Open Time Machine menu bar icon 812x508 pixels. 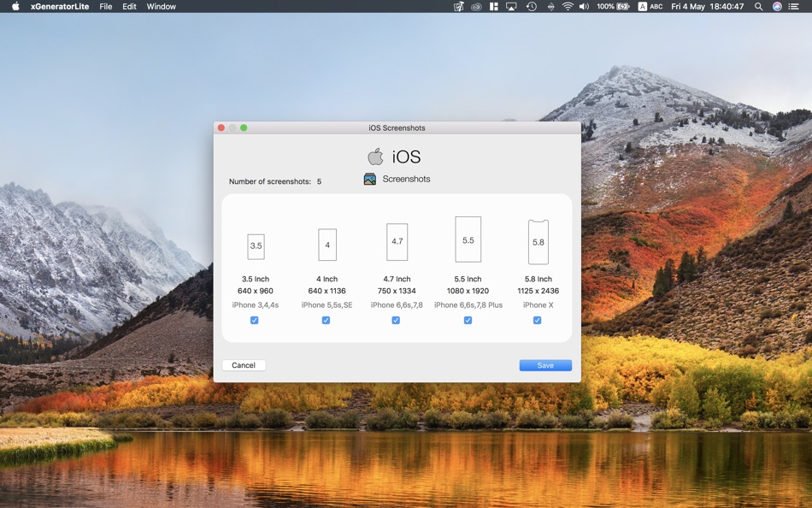click(532, 6)
